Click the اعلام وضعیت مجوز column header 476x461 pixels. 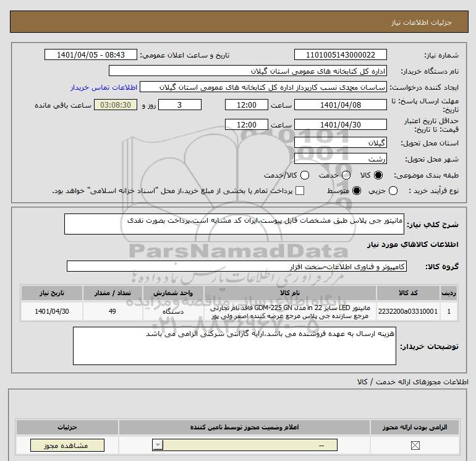tap(244, 427)
